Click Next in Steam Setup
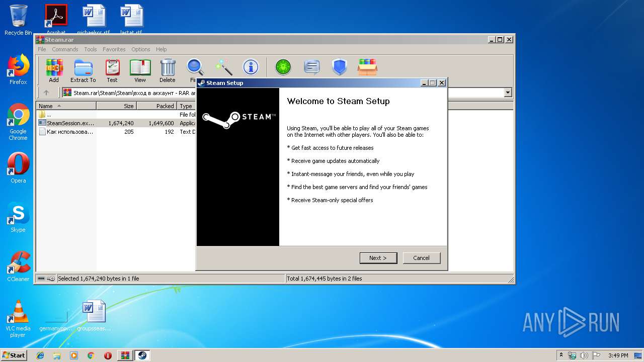The height and width of the screenshot is (362, 644). pyautogui.click(x=378, y=258)
